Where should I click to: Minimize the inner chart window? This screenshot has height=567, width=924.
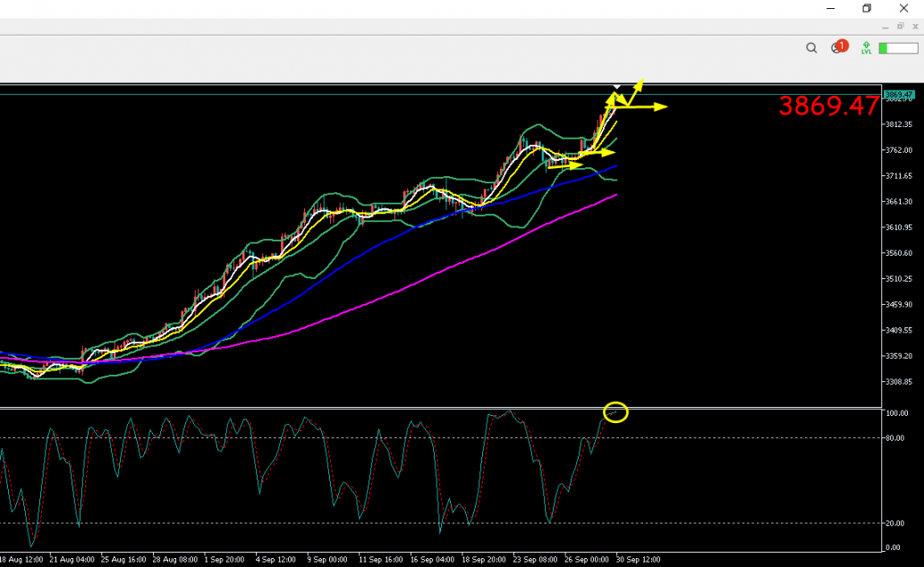pyautogui.click(x=886, y=27)
